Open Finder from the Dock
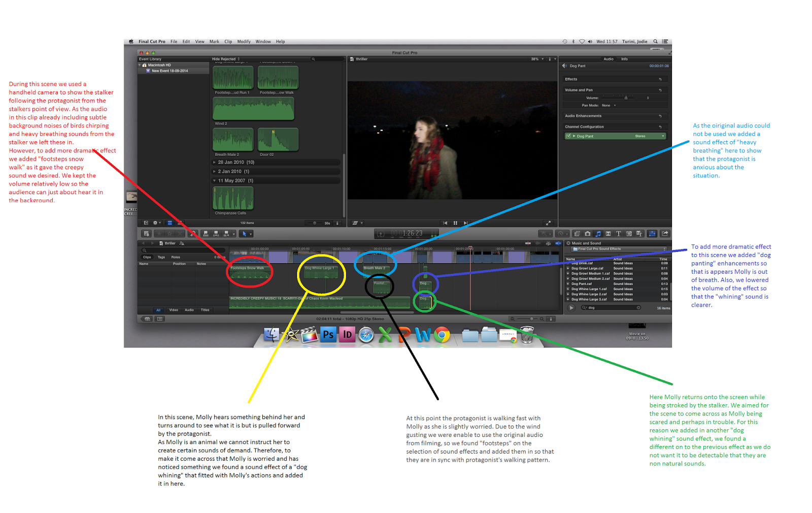Screen dimensions: 812x513 (x=272, y=335)
